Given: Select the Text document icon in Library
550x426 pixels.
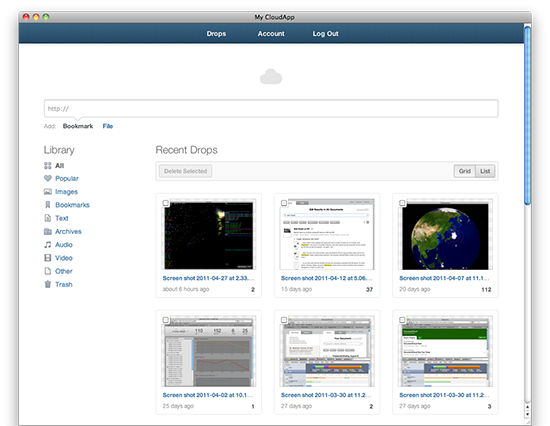Looking at the screenshot, I should [48, 218].
